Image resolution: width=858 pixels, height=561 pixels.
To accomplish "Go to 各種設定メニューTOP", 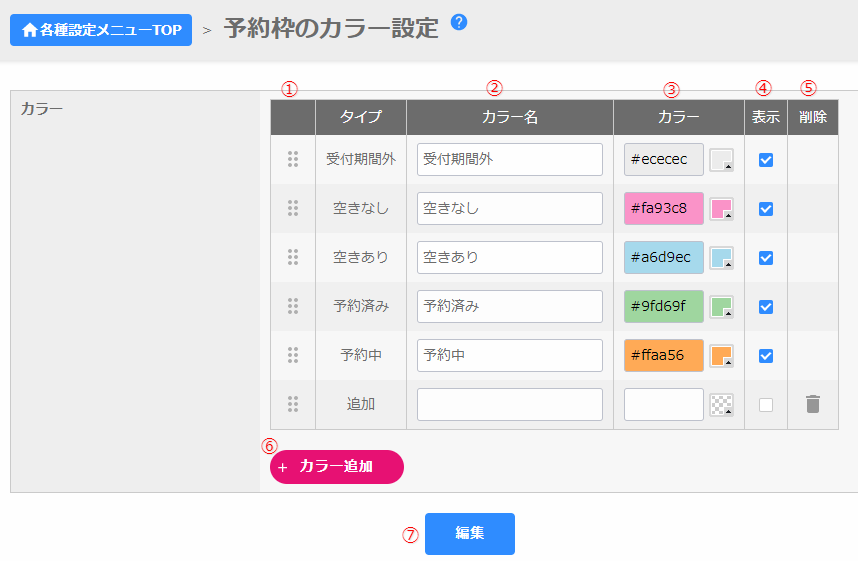I will 101,30.
